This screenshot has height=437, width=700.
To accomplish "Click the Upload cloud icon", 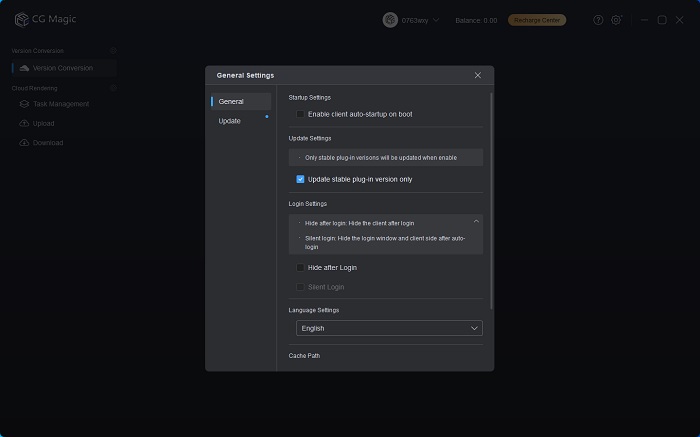I will 24,123.
